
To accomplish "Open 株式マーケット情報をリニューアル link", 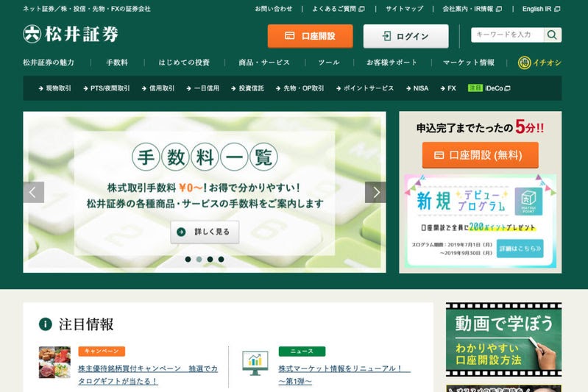I will pos(344,375).
